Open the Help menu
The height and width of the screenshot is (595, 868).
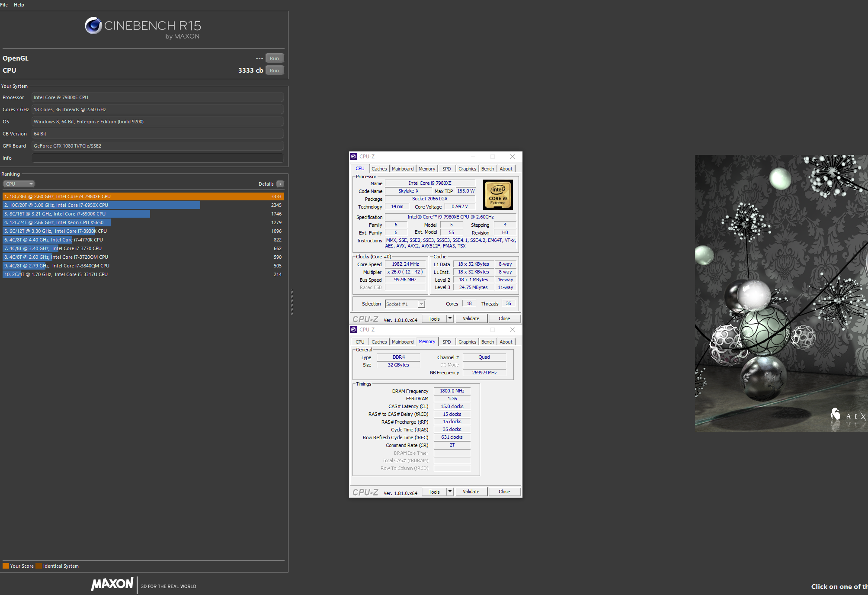tap(19, 5)
